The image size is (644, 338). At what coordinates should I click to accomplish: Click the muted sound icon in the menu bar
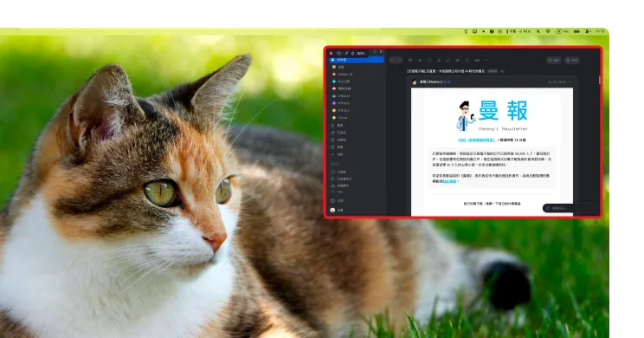(x=538, y=31)
